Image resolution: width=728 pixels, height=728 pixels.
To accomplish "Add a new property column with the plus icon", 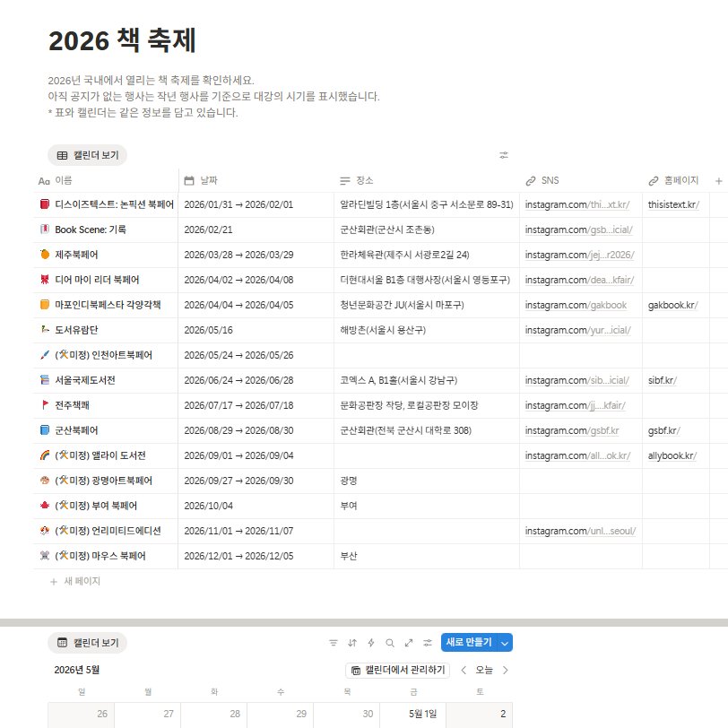I will click(x=718, y=181).
